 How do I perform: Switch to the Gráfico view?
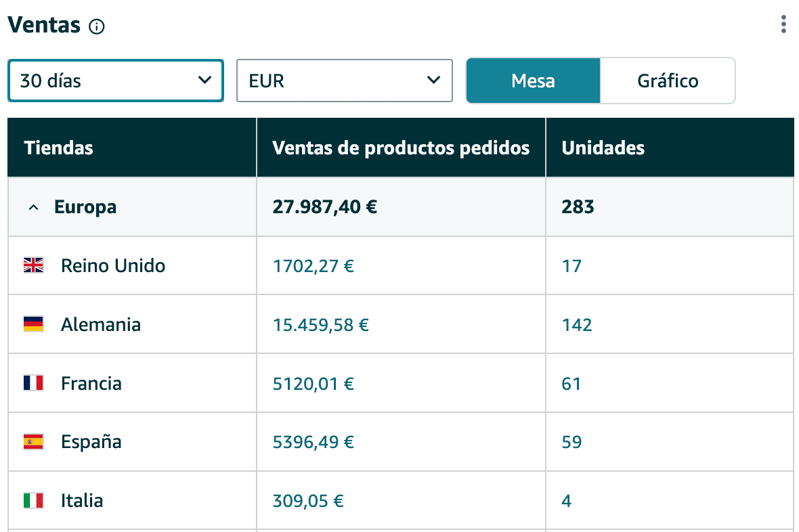pyautogui.click(x=668, y=81)
